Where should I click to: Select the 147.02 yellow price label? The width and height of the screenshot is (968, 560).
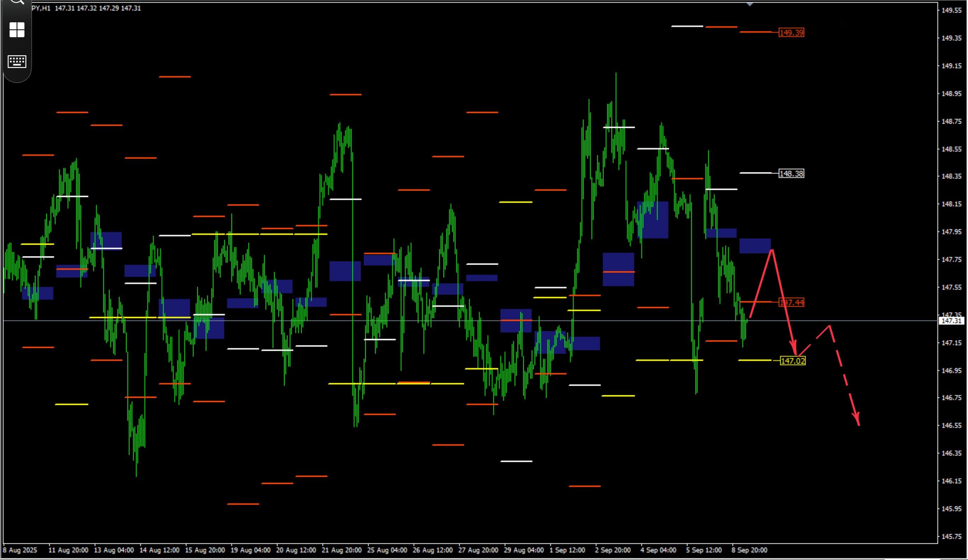tap(793, 361)
